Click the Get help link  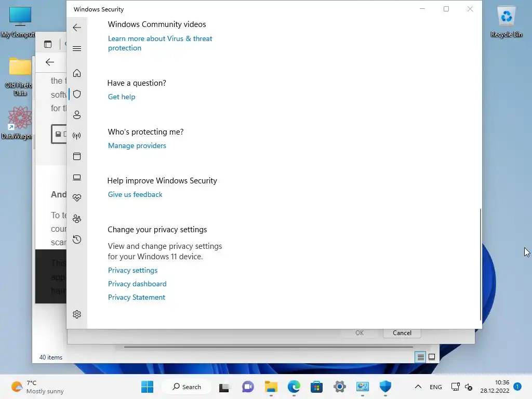(x=122, y=97)
